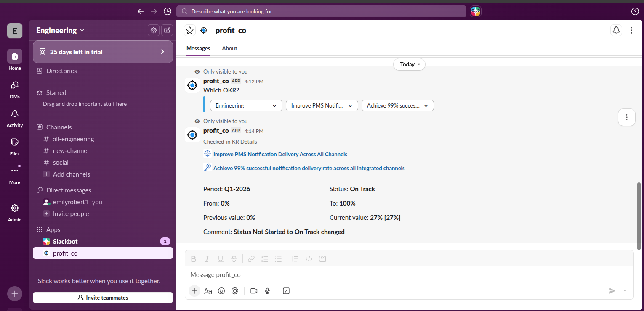Open Files in the left rail
This screenshot has width=644, height=311.
15,147
